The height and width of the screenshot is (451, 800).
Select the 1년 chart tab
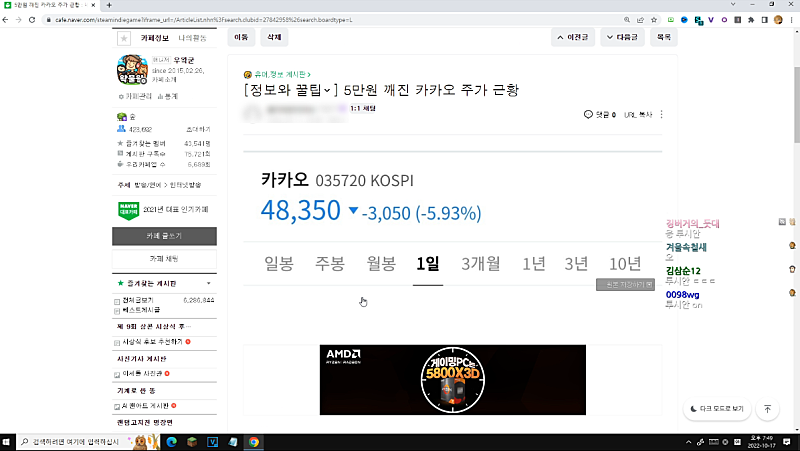pyautogui.click(x=533, y=264)
